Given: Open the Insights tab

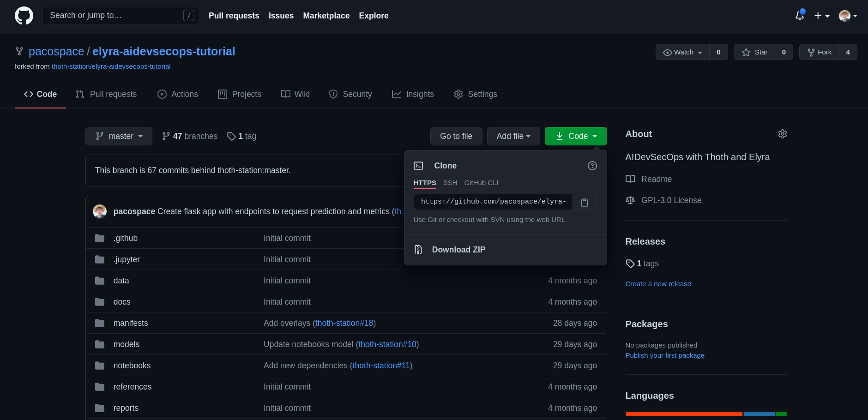Looking at the screenshot, I should 413,94.
